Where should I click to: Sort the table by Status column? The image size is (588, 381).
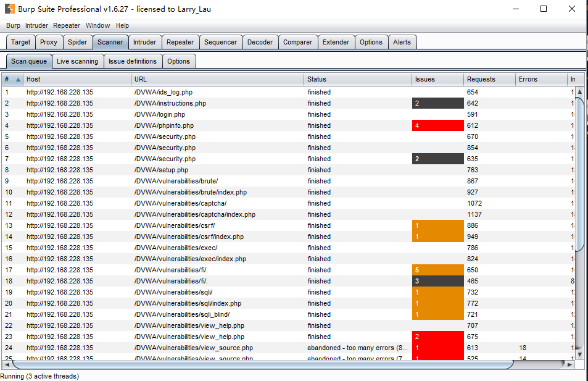tap(358, 79)
